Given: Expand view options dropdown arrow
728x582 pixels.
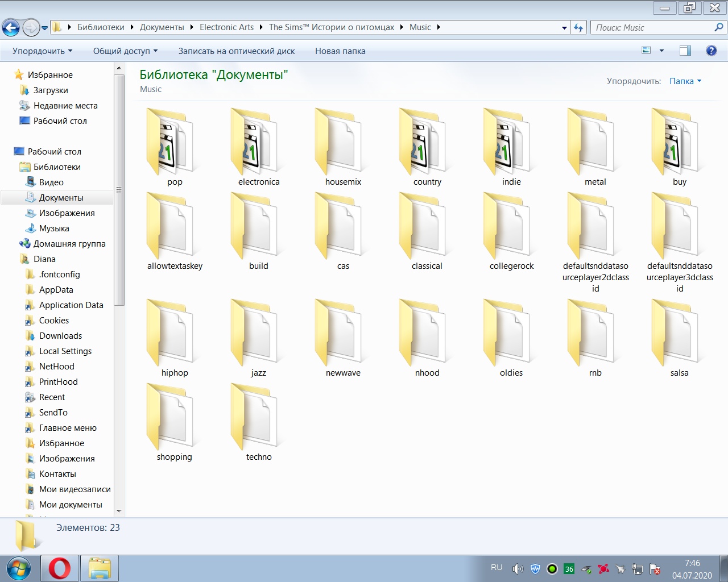Looking at the screenshot, I should [x=661, y=51].
